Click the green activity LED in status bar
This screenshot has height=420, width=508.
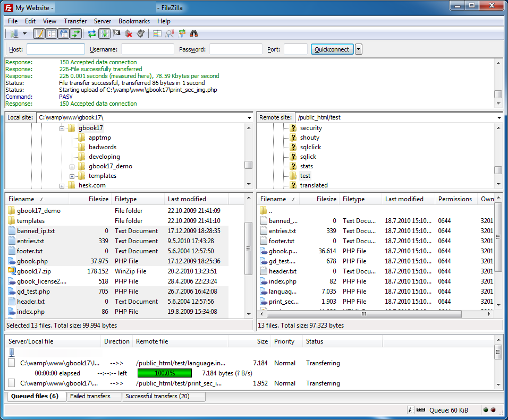[485, 410]
